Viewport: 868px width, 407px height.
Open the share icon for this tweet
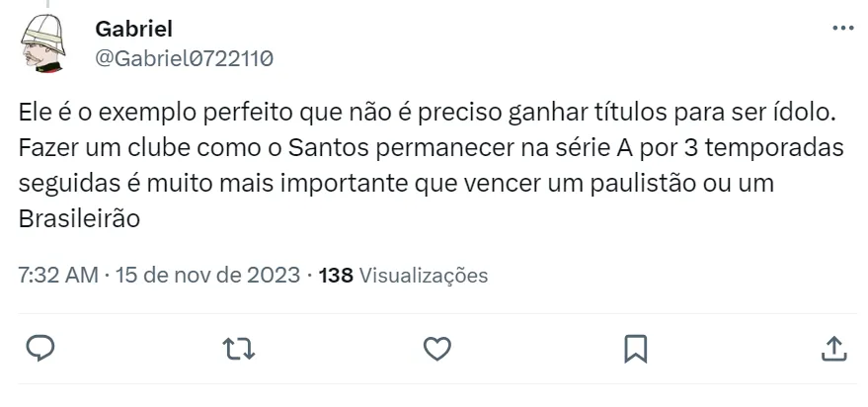[833, 348]
